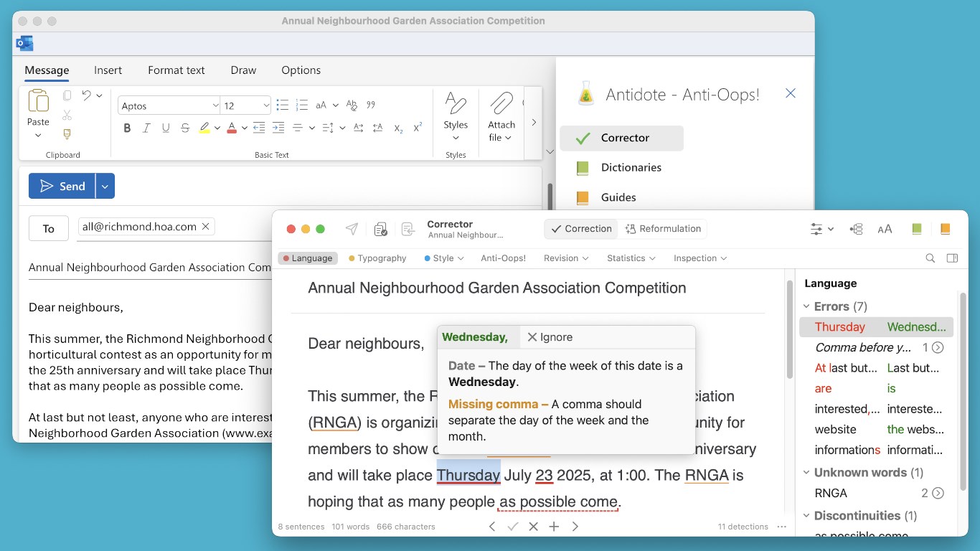Decrease the paragraph indent
The image size is (980, 551).
(258, 128)
